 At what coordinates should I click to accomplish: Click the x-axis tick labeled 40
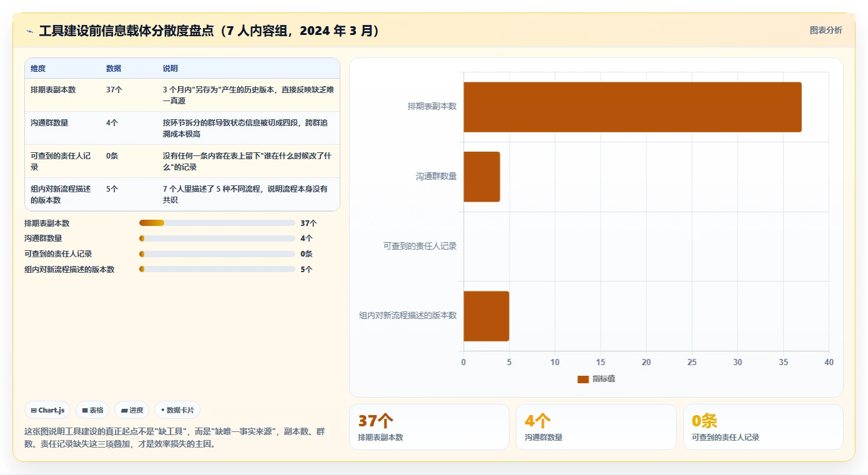tap(829, 363)
